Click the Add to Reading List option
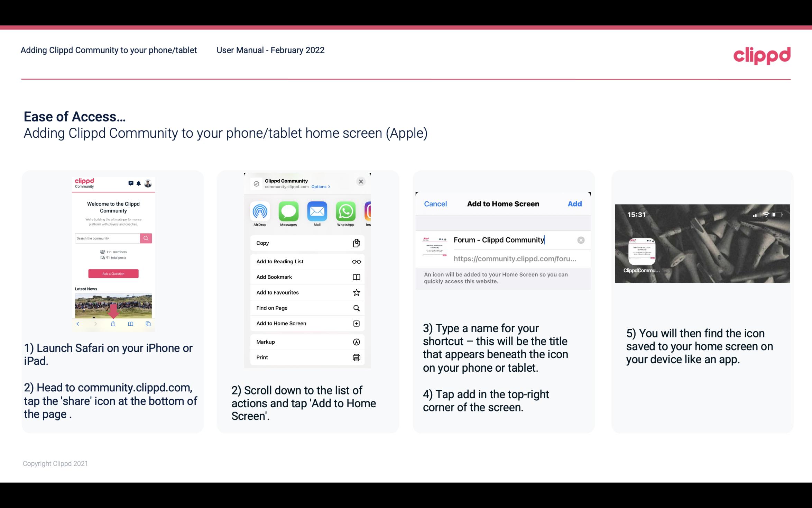 306,261
